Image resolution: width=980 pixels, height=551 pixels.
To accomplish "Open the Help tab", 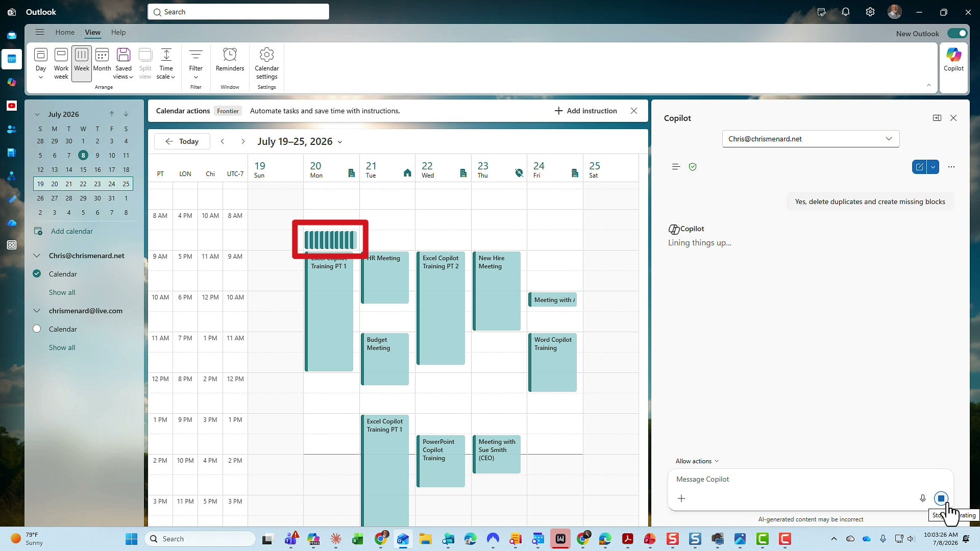I will pos(118,32).
